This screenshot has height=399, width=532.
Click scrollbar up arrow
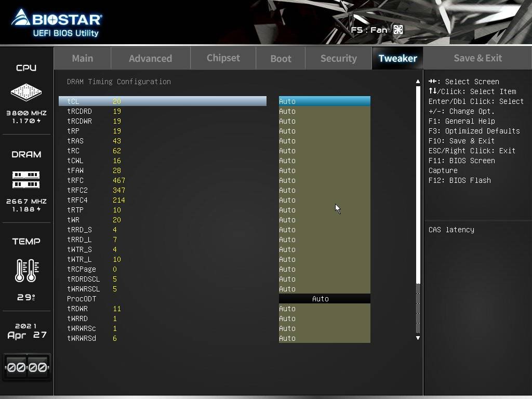pos(418,82)
